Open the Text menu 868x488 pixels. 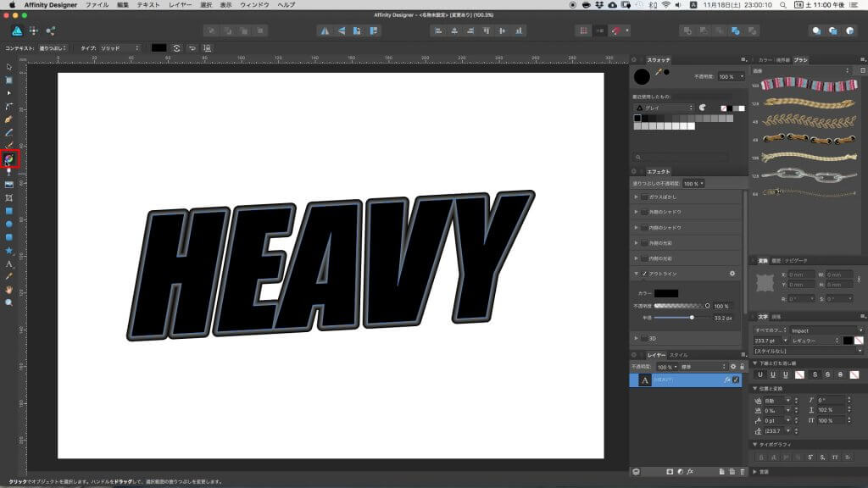(x=148, y=4)
